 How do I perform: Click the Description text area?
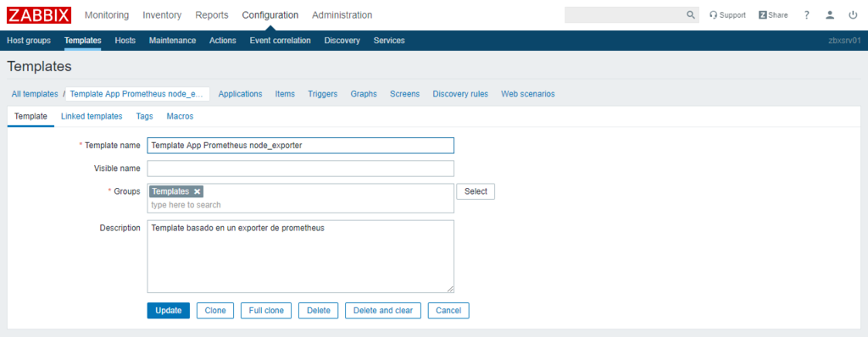point(301,257)
